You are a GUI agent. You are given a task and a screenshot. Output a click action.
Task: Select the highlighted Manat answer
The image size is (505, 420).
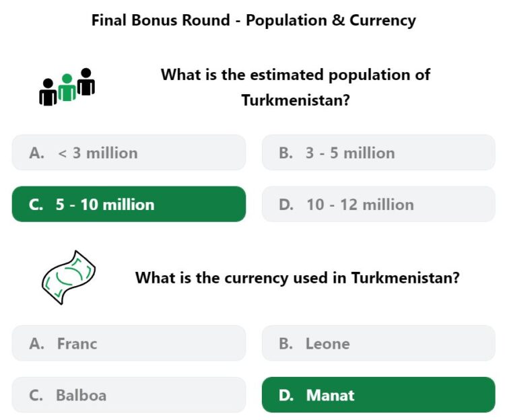pos(378,395)
